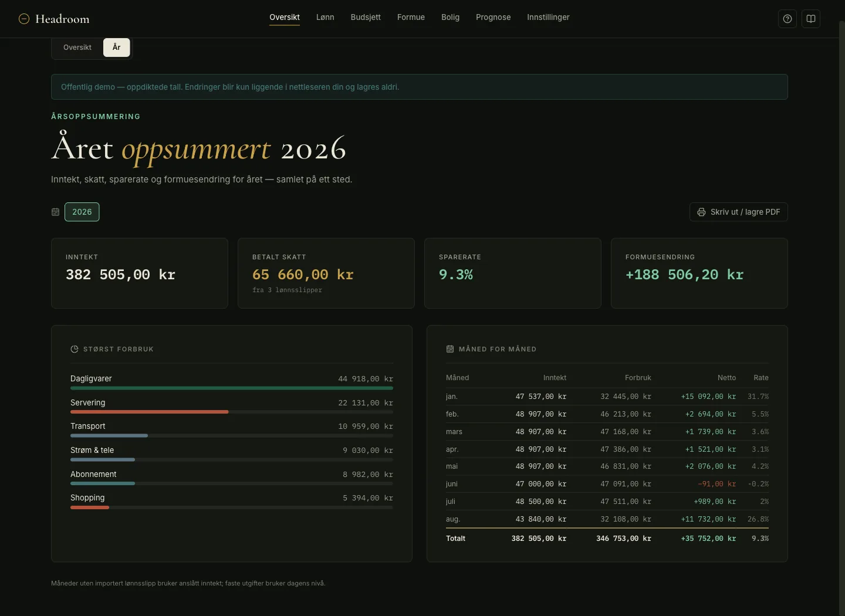Click Strøm & tele amount 9 030,00 kr
This screenshot has width=845, height=616.
(x=368, y=451)
